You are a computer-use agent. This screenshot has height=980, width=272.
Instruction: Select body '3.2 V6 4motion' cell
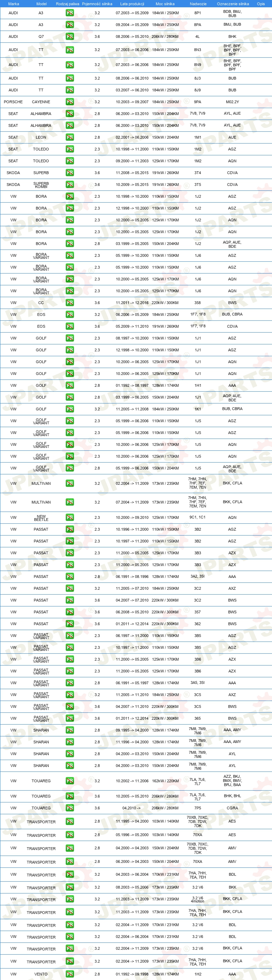pyautogui.click(x=197, y=899)
